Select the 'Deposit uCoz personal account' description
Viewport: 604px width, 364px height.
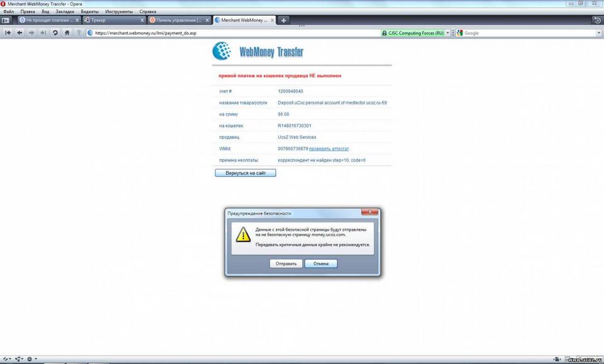click(332, 102)
